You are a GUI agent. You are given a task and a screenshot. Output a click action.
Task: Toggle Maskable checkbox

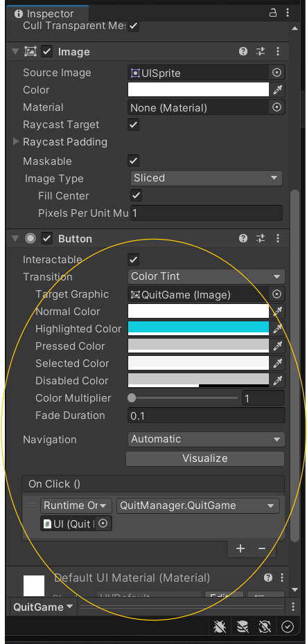click(x=133, y=161)
